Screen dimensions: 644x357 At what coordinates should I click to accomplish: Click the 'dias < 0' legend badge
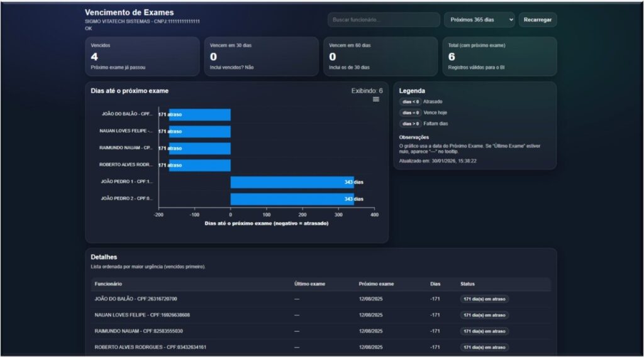coord(411,101)
